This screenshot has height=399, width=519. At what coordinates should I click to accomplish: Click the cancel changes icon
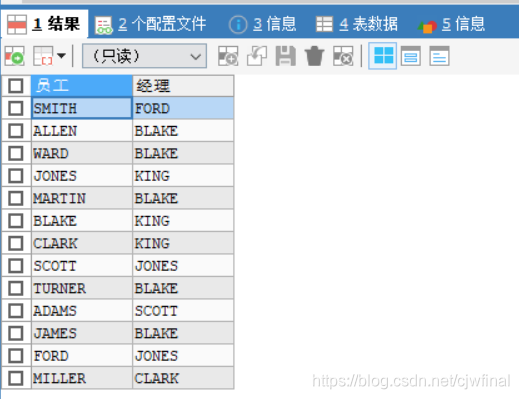[x=343, y=56]
